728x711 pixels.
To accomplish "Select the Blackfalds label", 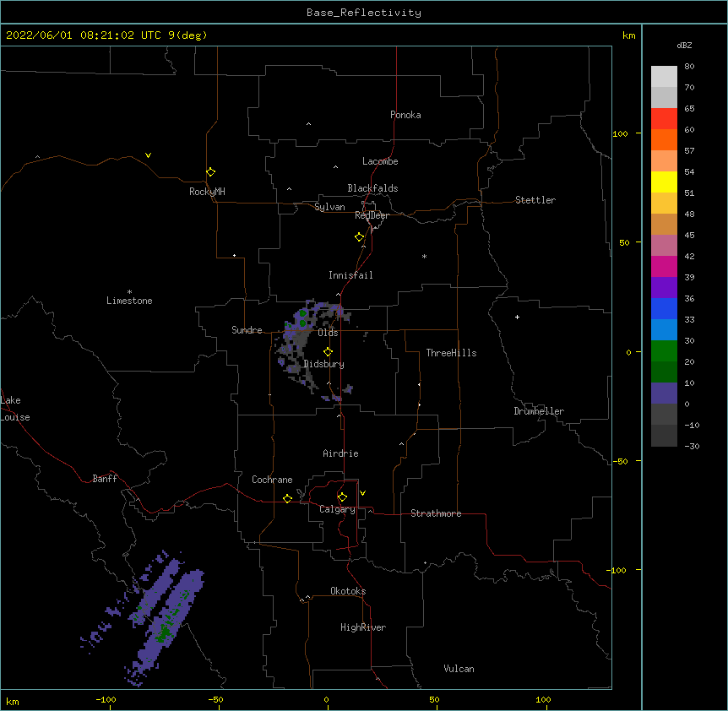I will pos(372,188).
